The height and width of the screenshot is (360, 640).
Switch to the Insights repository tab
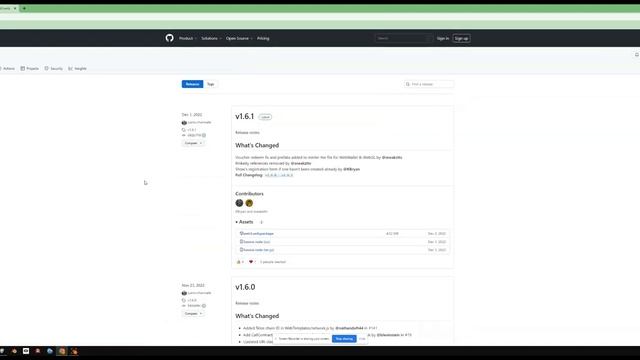tap(77, 69)
